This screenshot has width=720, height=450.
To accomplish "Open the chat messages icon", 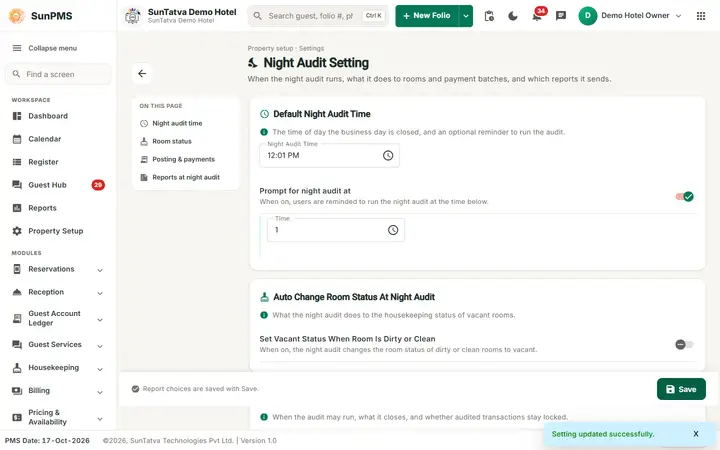I will (x=561, y=16).
